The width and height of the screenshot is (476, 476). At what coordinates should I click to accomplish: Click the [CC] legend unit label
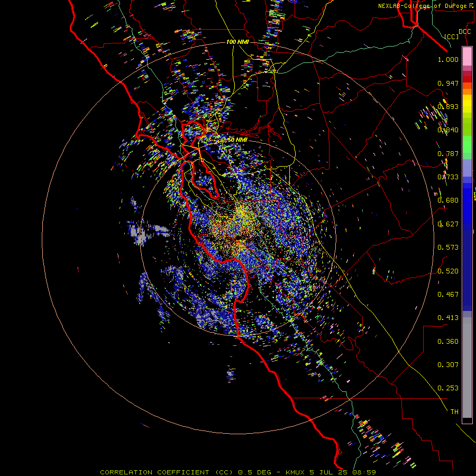pos(452,36)
